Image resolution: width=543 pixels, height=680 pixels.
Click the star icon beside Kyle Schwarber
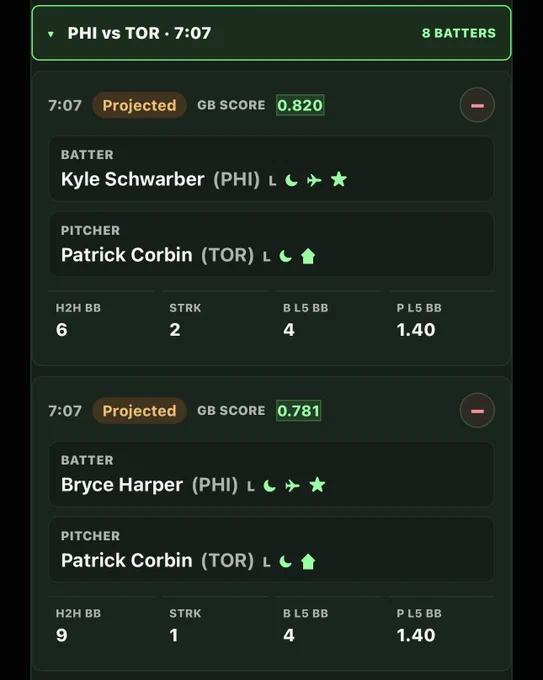pos(339,179)
